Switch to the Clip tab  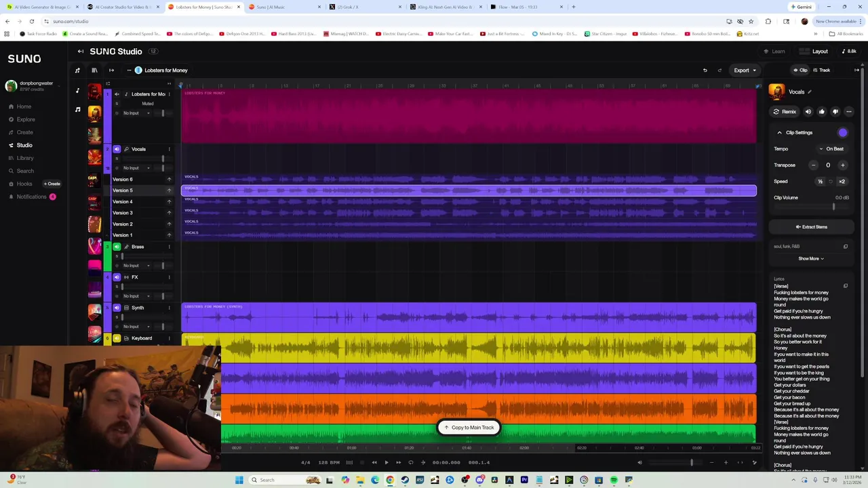801,70
